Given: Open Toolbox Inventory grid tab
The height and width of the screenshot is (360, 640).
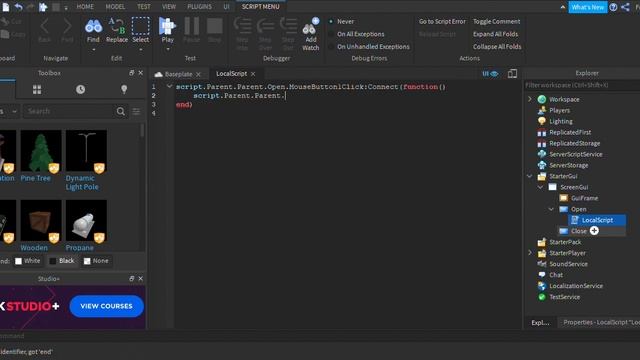Looking at the screenshot, I should click(37, 89).
